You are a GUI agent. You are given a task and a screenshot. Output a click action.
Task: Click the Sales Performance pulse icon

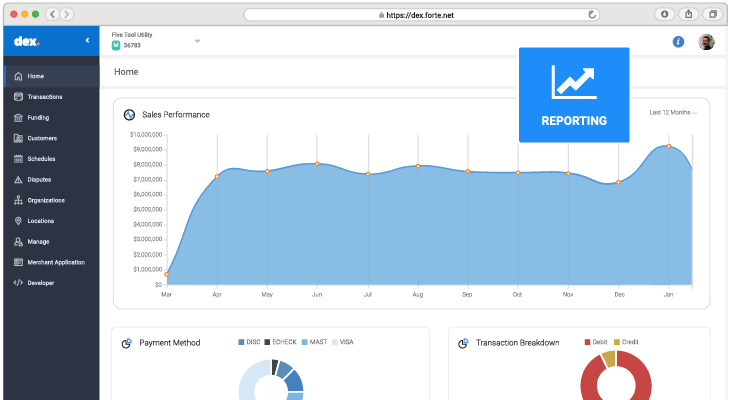[129, 115]
